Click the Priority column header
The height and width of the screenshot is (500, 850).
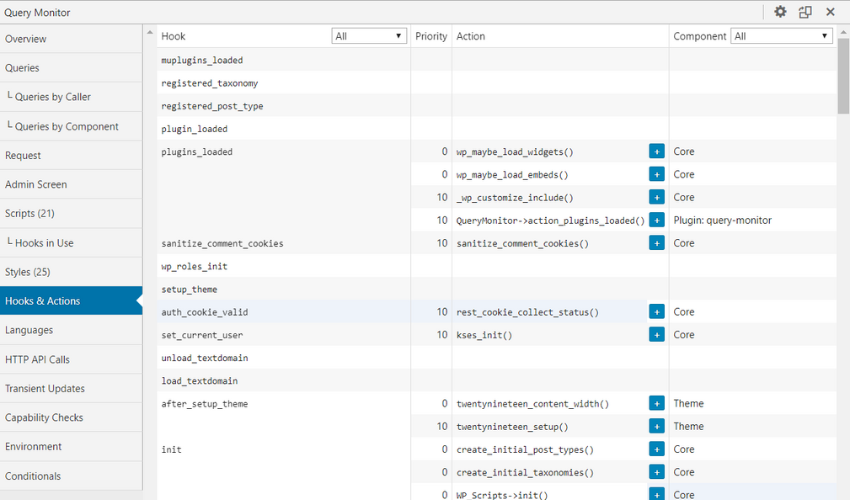click(431, 36)
